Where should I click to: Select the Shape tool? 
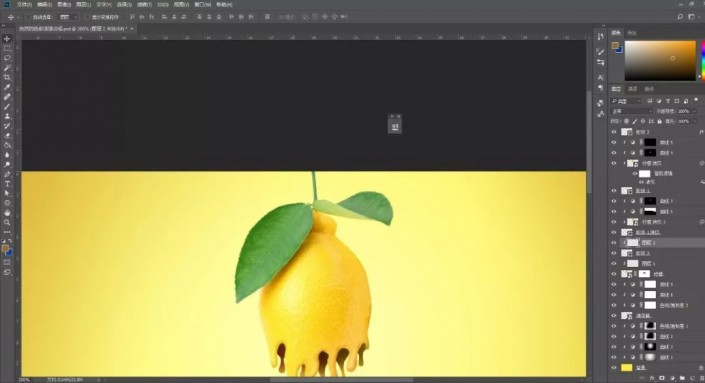click(7, 203)
